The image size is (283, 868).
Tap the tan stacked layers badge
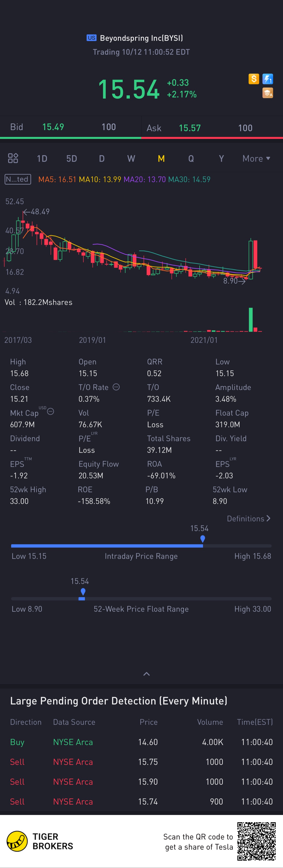[268, 93]
